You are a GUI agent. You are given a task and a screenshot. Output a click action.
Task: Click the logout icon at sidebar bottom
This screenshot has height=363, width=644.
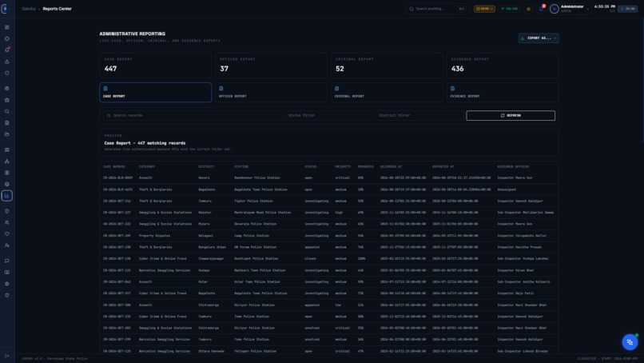(7, 356)
